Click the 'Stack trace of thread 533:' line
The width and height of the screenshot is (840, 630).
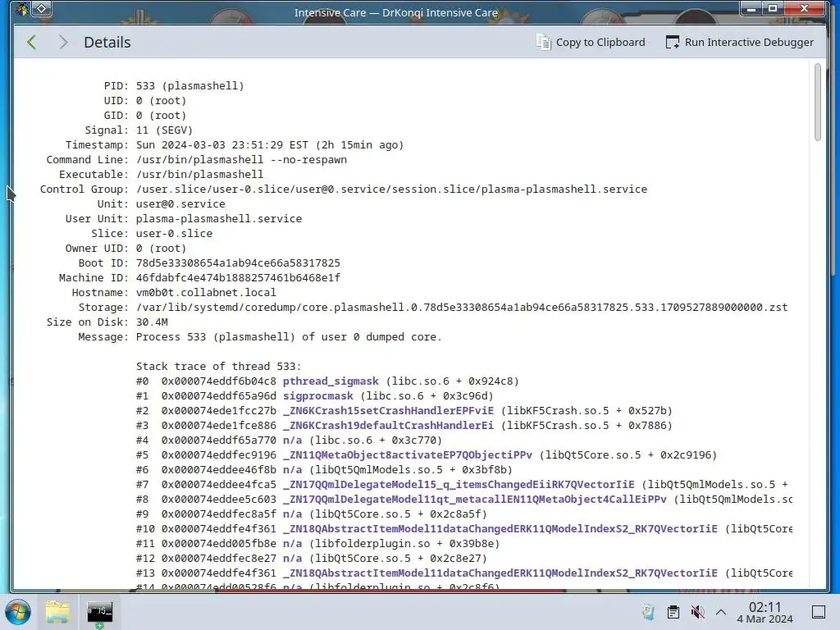(218, 367)
